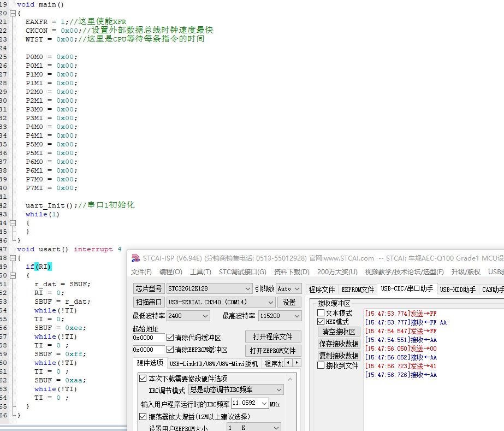The height and width of the screenshot is (431, 504).
Task: Click the 打开EEPROM文件 button
Action: pos(273,351)
